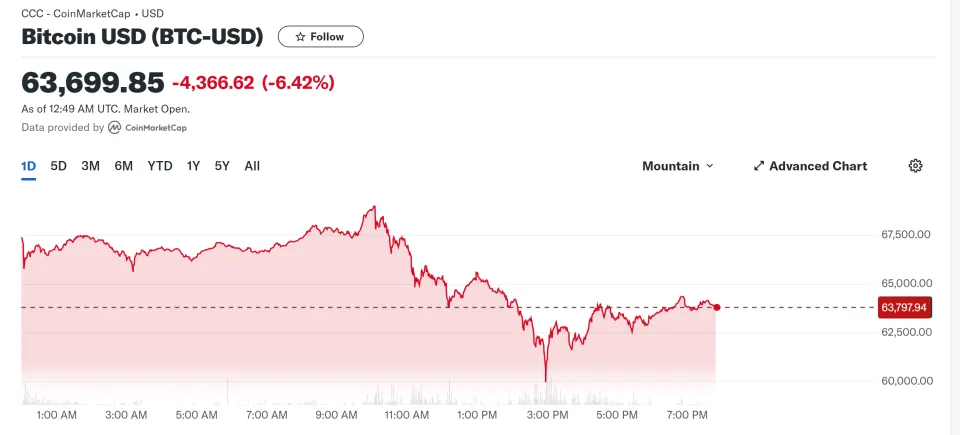
Task: Switch chart to 6M range
Action: [x=124, y=166]
